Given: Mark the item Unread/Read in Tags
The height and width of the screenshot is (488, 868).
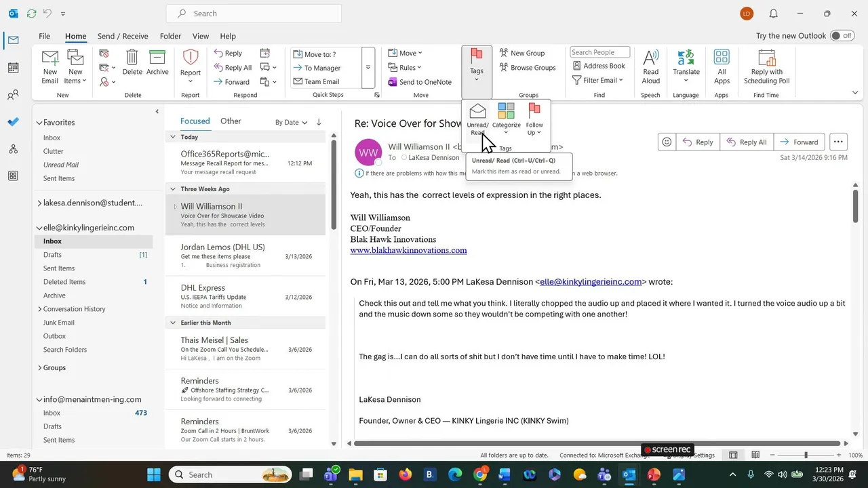Looking at the screenshot, I should tap(477, 119).
